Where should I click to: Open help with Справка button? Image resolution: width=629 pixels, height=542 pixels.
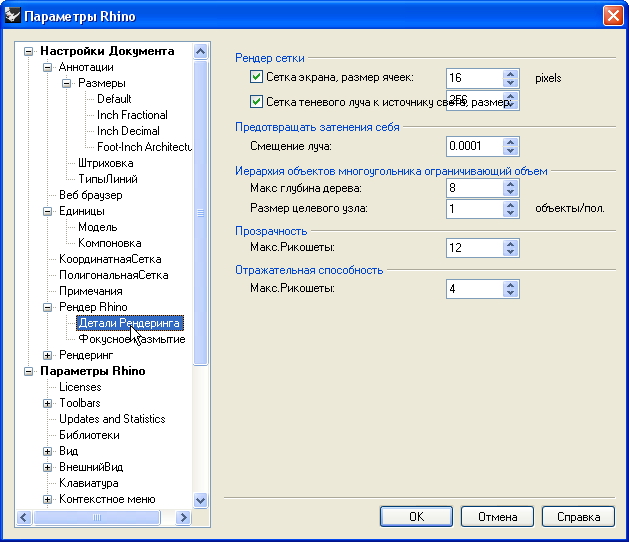coord(578,516)
